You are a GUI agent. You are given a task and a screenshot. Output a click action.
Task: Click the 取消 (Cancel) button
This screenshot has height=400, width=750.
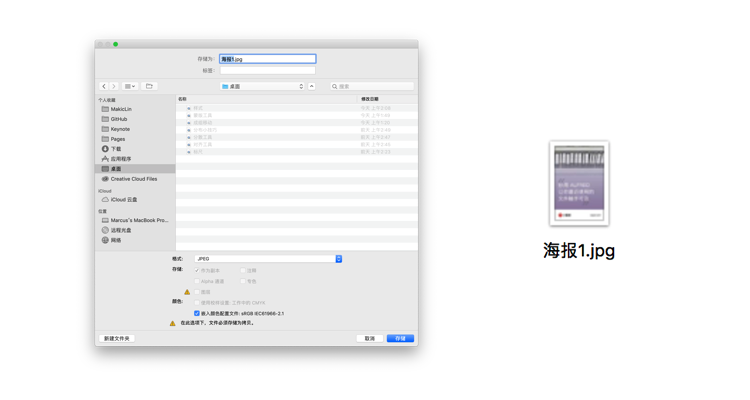(370, 339)
